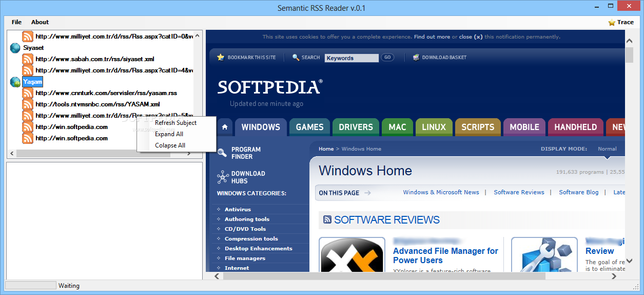Image resolution: width=644 pixels, height=295 pixels.
Task: Click the down arrow of browser vertical scrollbar
Action: coord(630,262)
